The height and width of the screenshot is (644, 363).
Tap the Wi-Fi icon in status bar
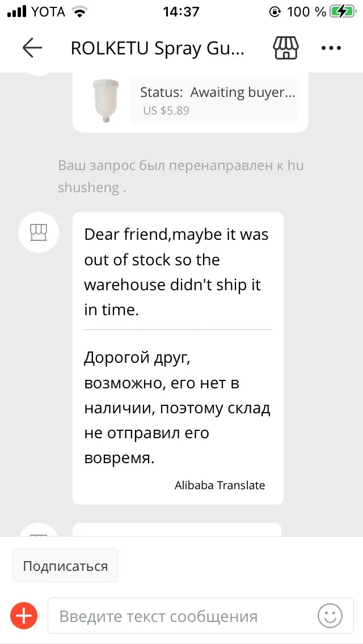tap(81, 11)
